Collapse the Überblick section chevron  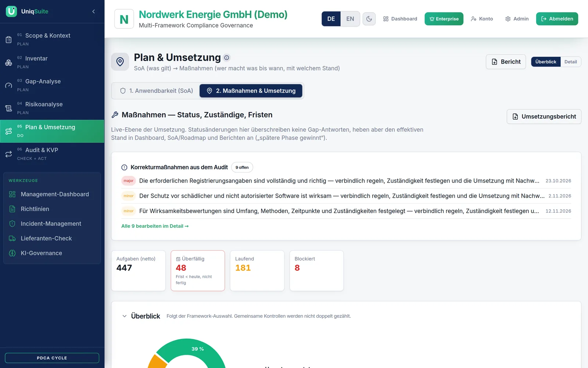(x=125, y=316)
